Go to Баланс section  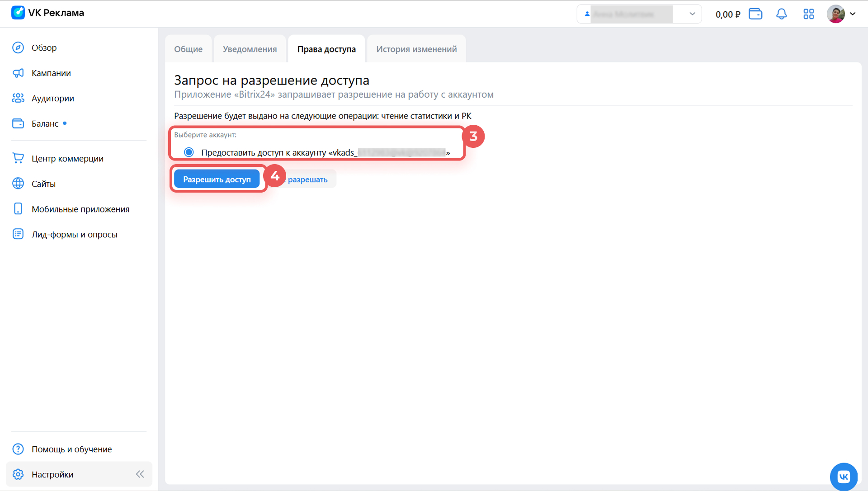click(45, 123)
